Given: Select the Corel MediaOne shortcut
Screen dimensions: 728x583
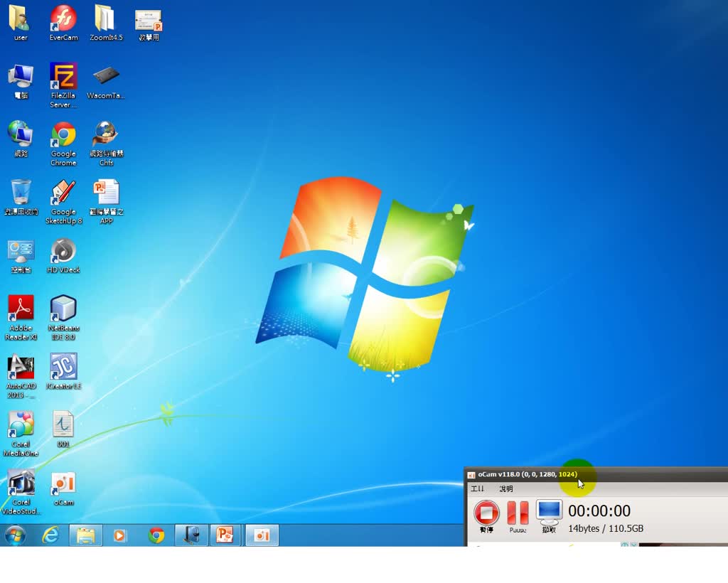Looking at the screenshot, I should (x=21, y=434).
